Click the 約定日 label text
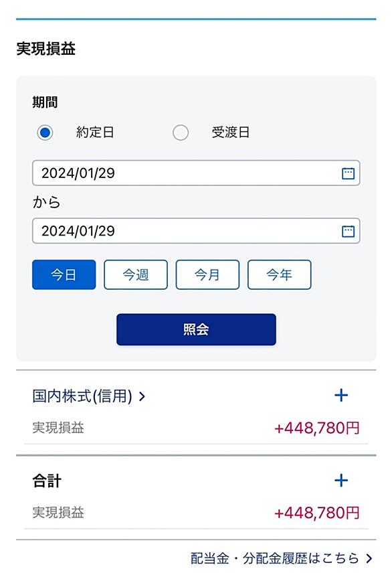Image resolution: width=392 pixels, height=577 pixels. pyautogui.click(x=95, y=133)
